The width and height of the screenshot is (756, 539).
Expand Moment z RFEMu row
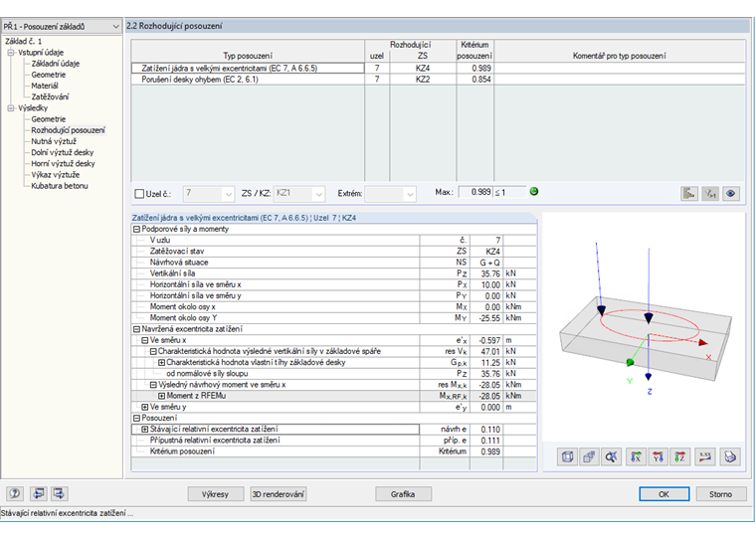tap(161, 396)
